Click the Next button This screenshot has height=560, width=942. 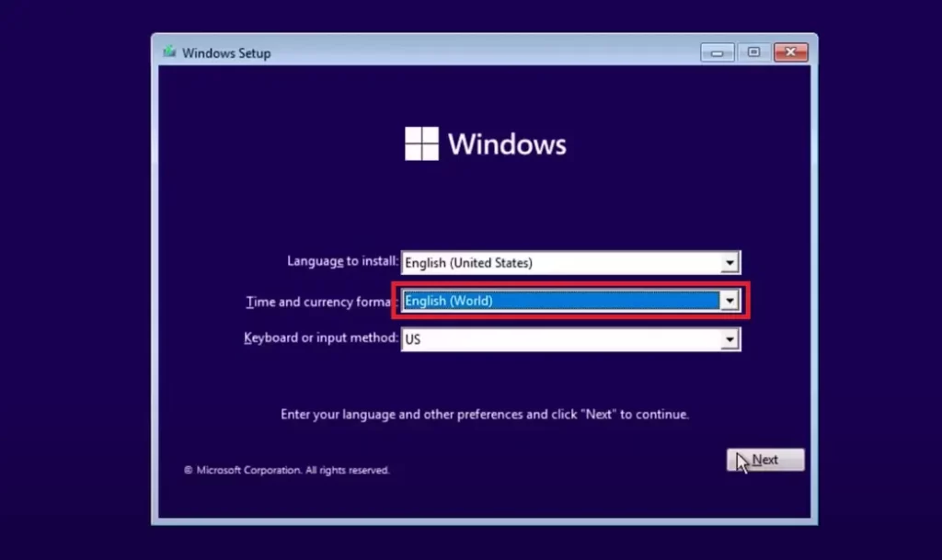coord(765,460)
